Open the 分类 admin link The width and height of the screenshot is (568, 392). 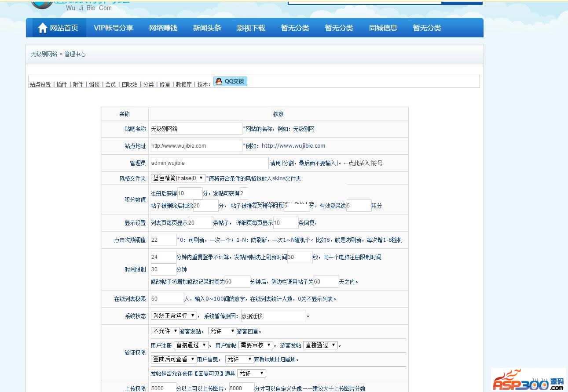coord(149,84)
